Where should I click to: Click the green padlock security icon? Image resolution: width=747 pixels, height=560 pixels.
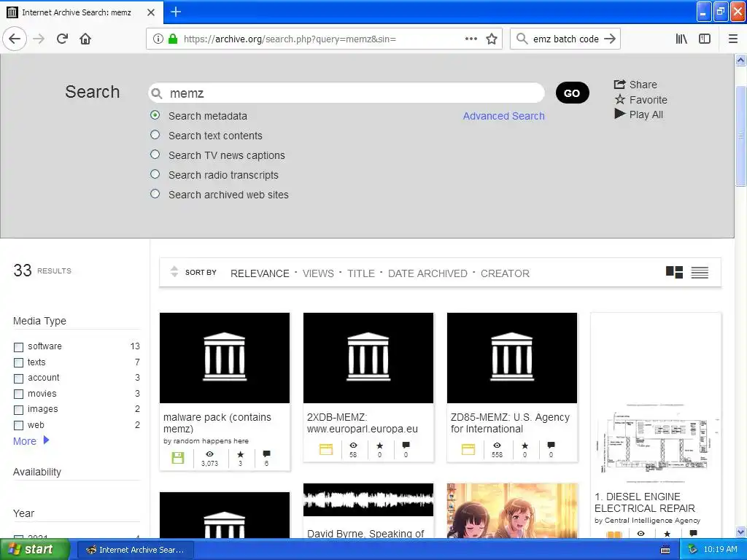click(x=172, y=39)
